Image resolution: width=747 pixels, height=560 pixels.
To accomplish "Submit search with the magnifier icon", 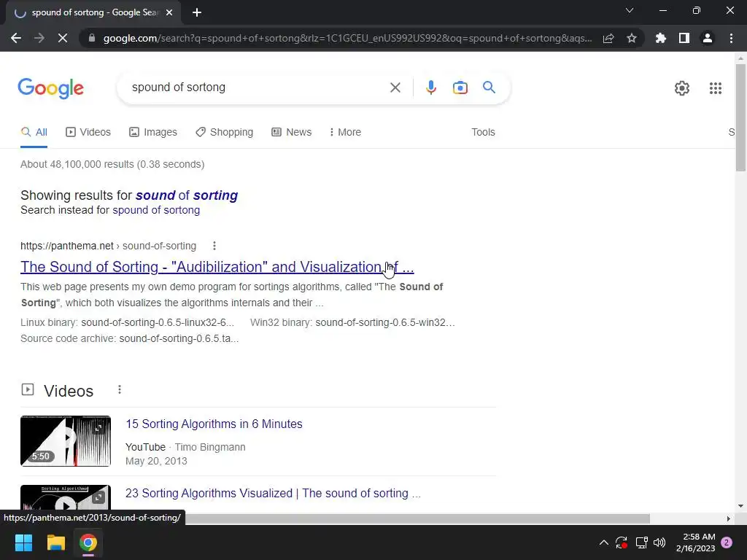I will [x=489, y=87].
